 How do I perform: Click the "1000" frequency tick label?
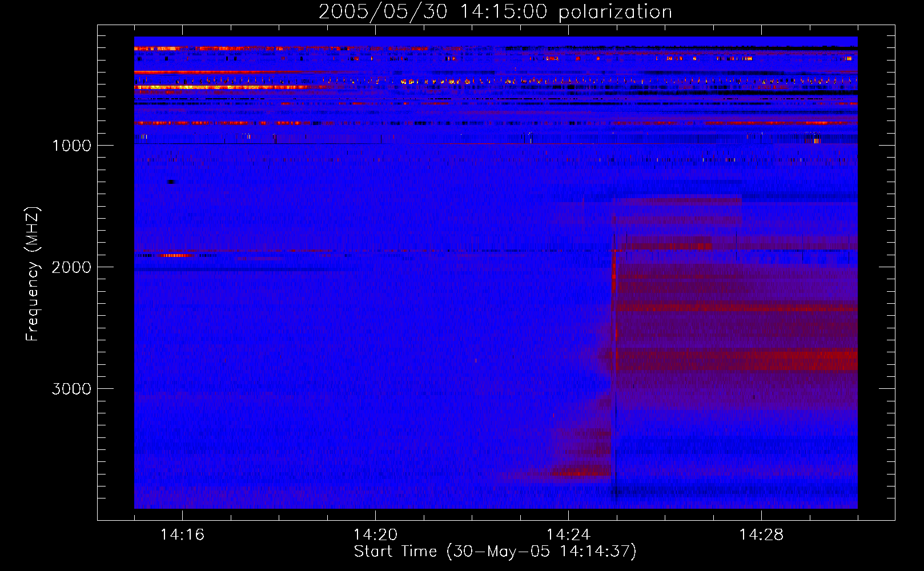(71, 146)
